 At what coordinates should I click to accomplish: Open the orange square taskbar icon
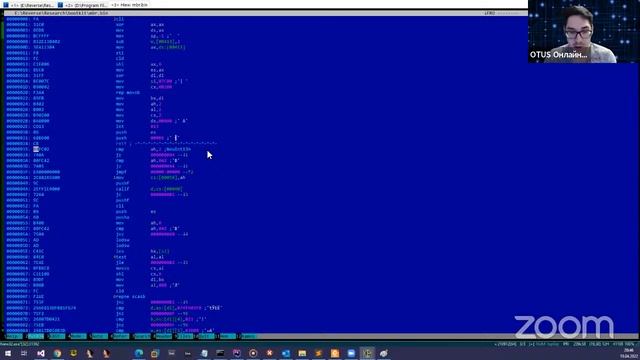335,353
